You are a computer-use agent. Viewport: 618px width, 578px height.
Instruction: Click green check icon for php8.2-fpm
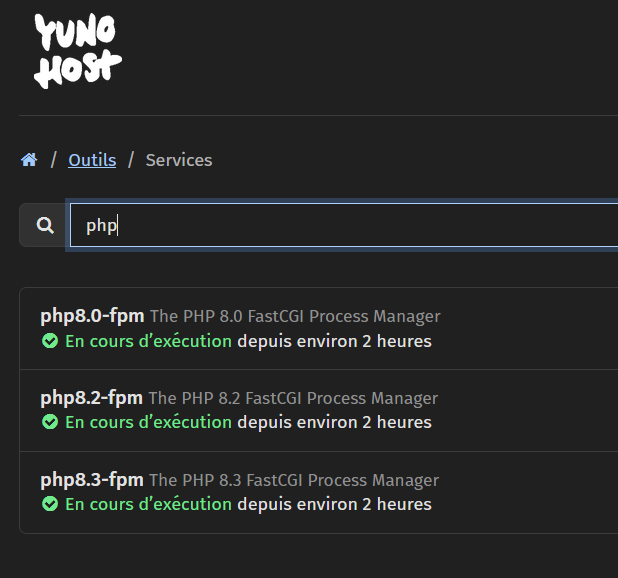coord(49,422)
